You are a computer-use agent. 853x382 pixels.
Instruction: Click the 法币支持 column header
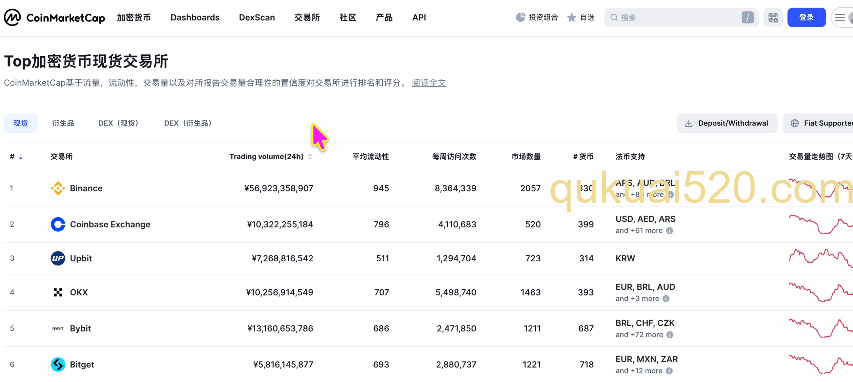tap(630, 157)
